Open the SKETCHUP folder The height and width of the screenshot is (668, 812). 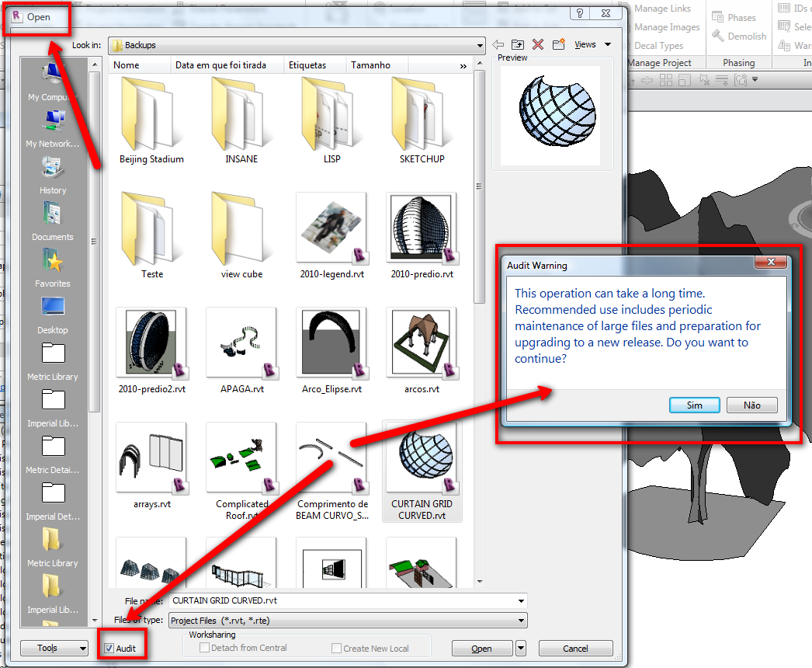click(x=422, y=120)
